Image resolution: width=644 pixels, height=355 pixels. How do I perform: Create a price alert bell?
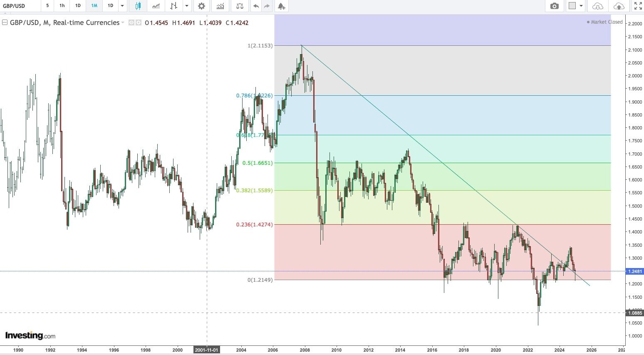tap(282, 6)
